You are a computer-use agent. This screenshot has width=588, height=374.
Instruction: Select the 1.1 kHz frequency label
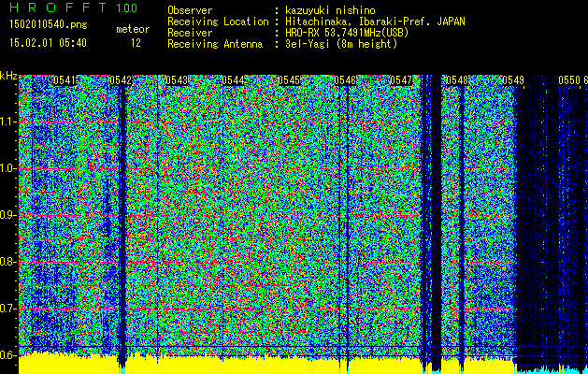(8, 122)
